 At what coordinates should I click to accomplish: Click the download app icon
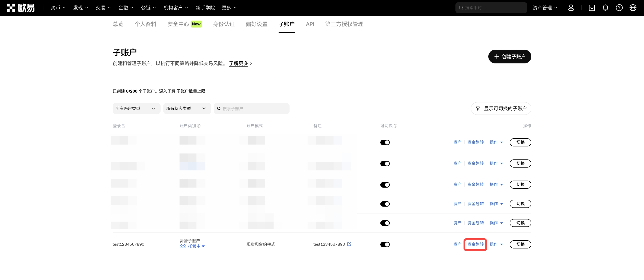[x=592, y=8]
